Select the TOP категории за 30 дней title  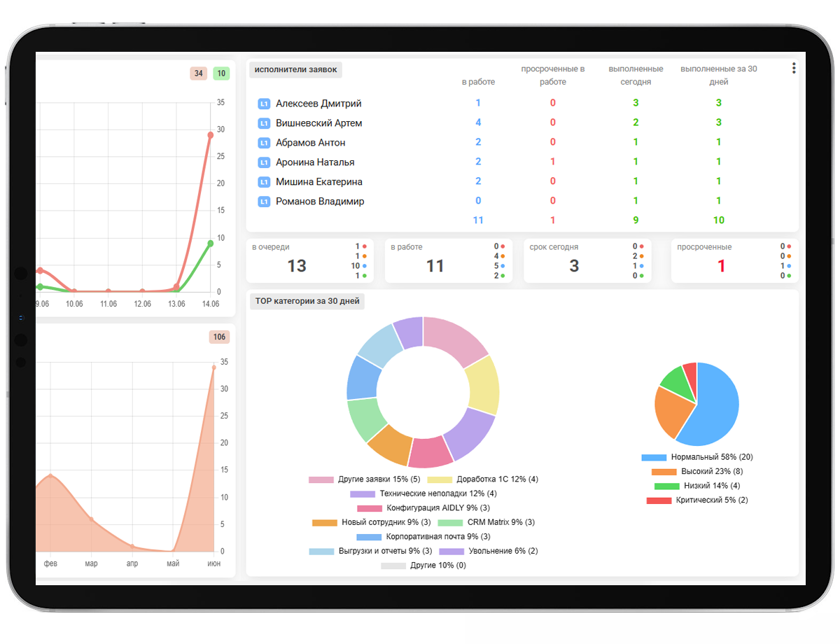(x=307, y=301)
